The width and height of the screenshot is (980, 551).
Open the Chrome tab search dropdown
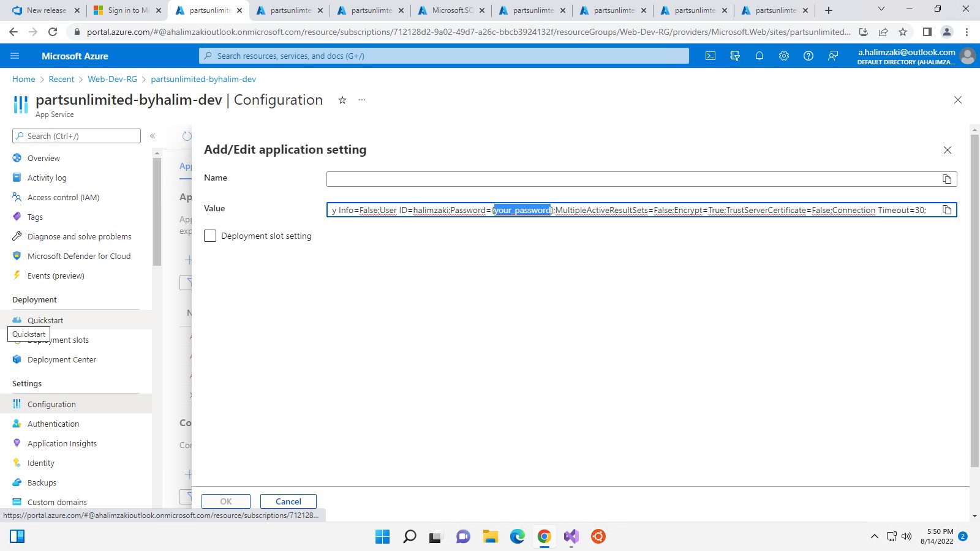[x=881, y=9]
